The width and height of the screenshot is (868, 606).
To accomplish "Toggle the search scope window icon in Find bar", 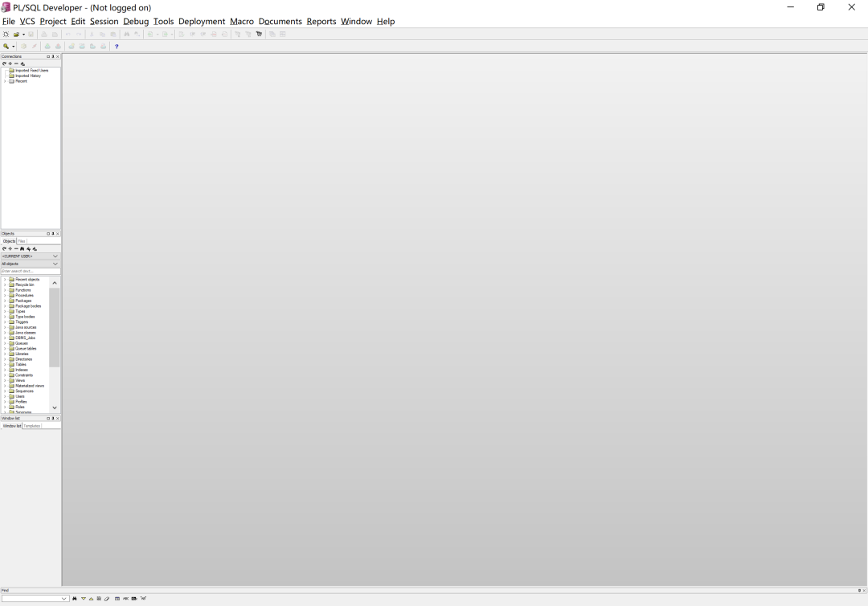I will 117,598.
